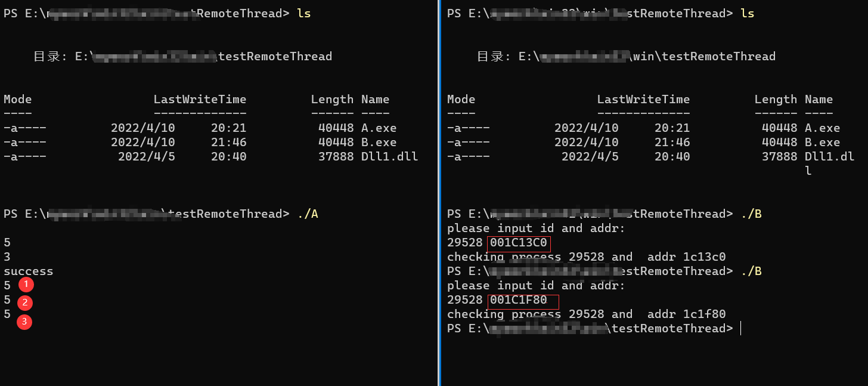
Task: Click the ls command in the right pane
Action: (747, 14)
